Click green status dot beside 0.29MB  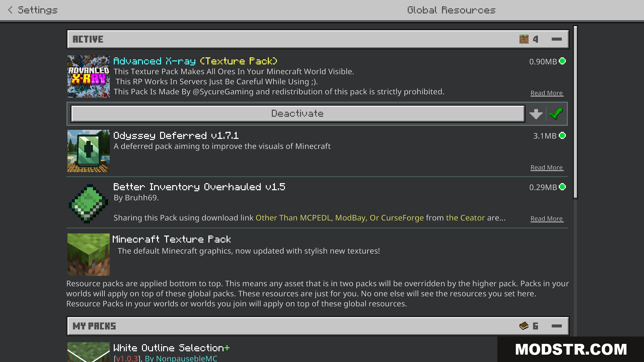[x=562, y=187]
